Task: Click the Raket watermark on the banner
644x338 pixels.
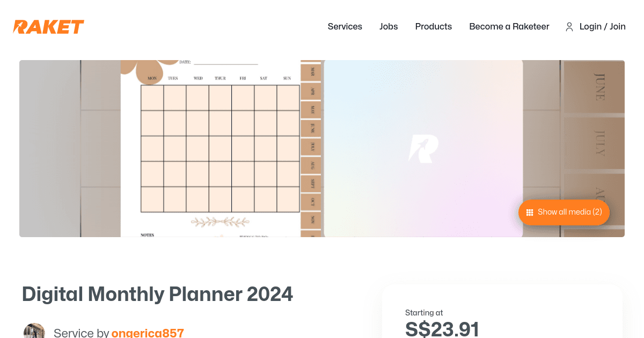Action: coord(423,149)
